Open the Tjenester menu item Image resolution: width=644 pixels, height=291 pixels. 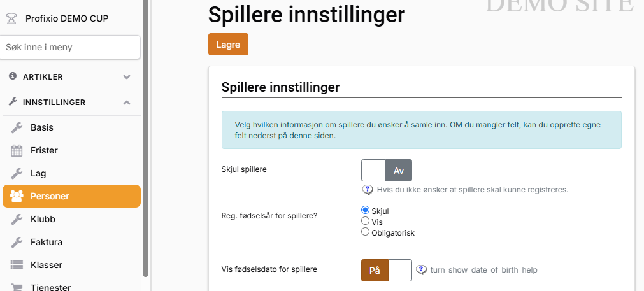[x=50, y=287]
